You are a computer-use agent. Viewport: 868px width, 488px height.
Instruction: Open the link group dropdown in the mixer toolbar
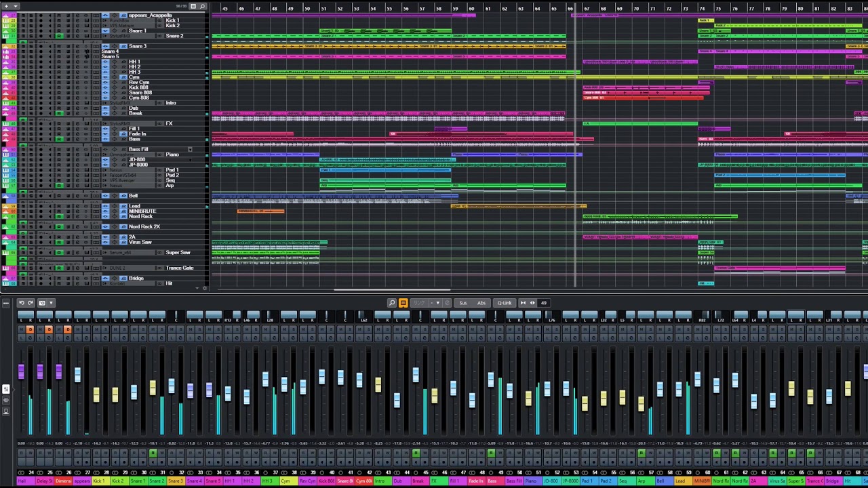tap(437, 303)
